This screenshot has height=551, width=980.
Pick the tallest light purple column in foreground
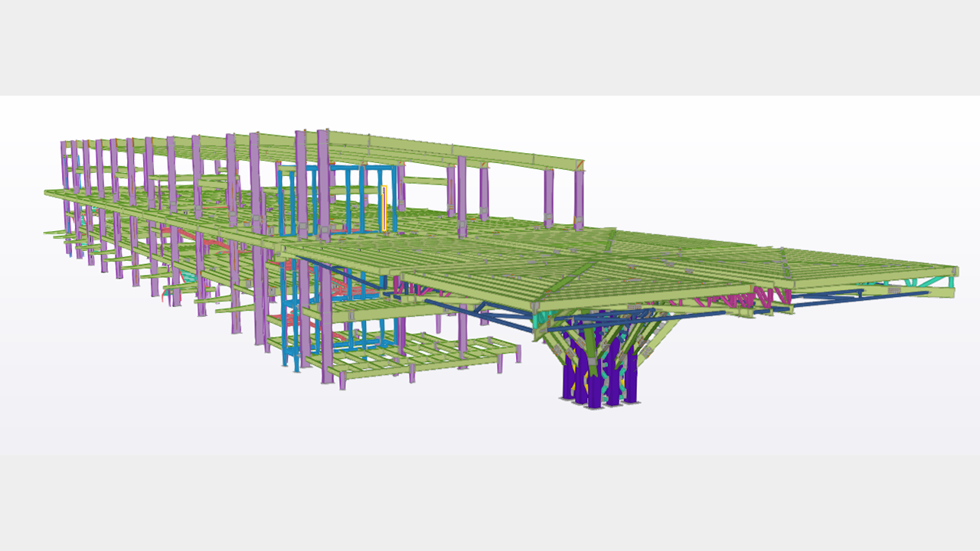tap(323, 253)
